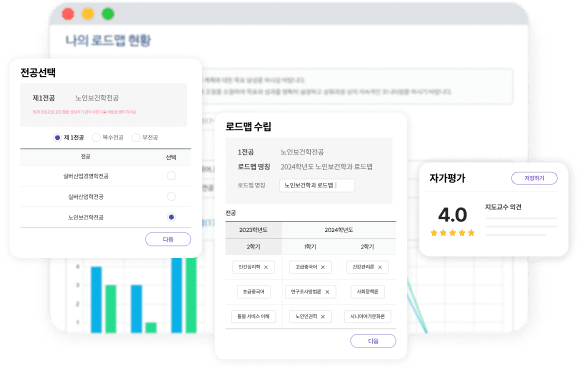Click the 2024학년도 노인보건학과 로드맵 name text
Screen dimensions: 581x371
(326, 167)
